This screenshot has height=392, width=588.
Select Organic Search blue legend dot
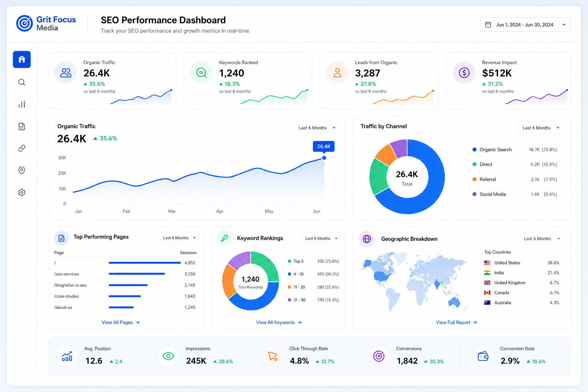[x=475, y=150]
